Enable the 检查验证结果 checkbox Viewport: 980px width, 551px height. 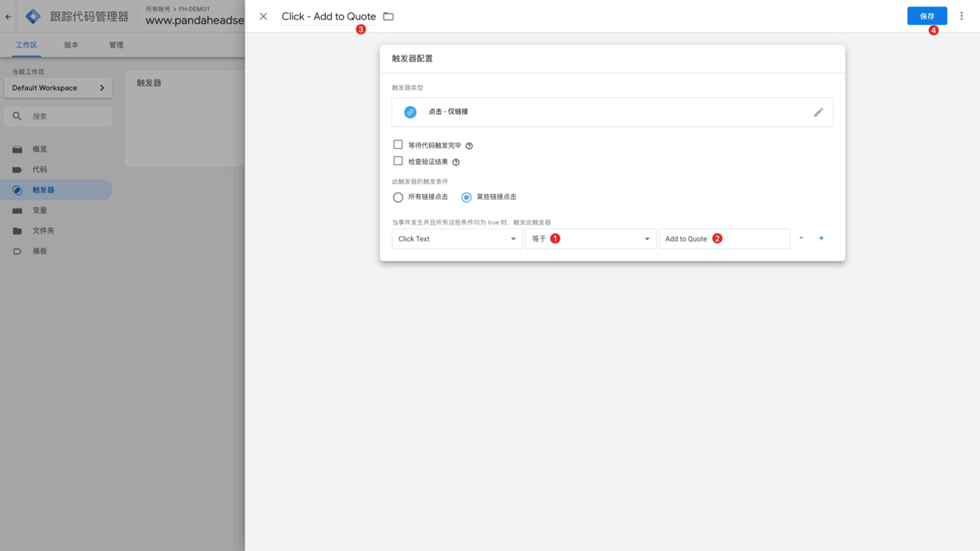tap(398, 161)
